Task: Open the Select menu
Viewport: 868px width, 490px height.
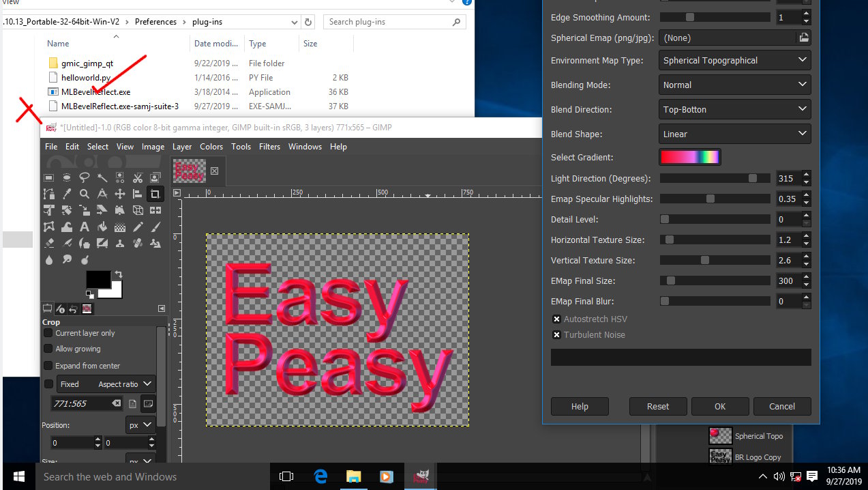Action: (x=98, y=147)
